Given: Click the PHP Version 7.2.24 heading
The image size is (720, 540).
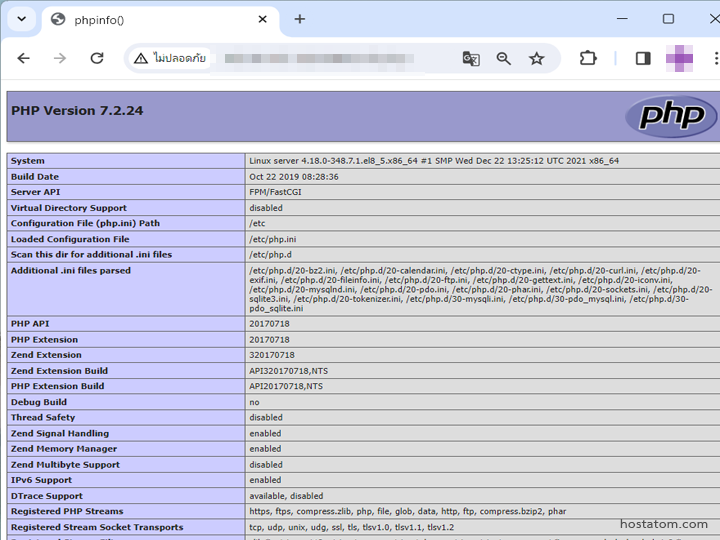Looking at the screenshot, I should tap(77, 111).
